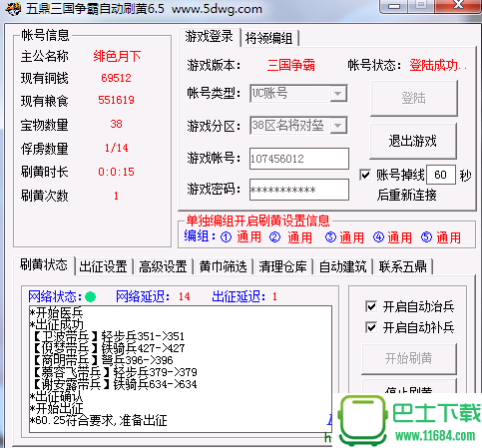482x448 pixels.
Task: Click captive count 1/14
Action: pyautogui.click(x=116, y=148)
